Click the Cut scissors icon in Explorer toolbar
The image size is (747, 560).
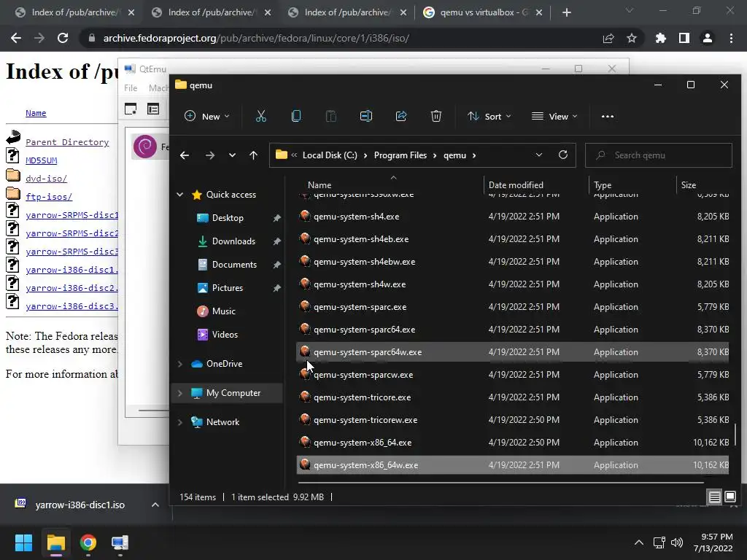[x=261, y=116]
